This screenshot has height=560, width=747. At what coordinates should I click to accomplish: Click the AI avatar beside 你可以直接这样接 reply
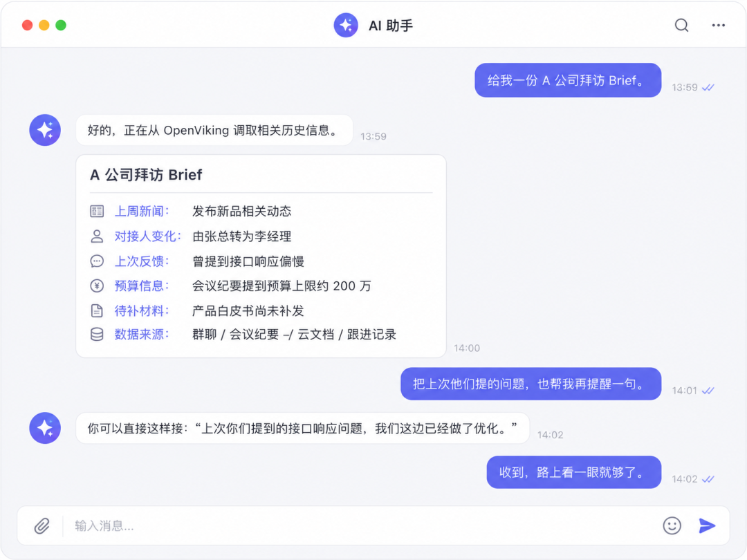(x=45, y=428)
